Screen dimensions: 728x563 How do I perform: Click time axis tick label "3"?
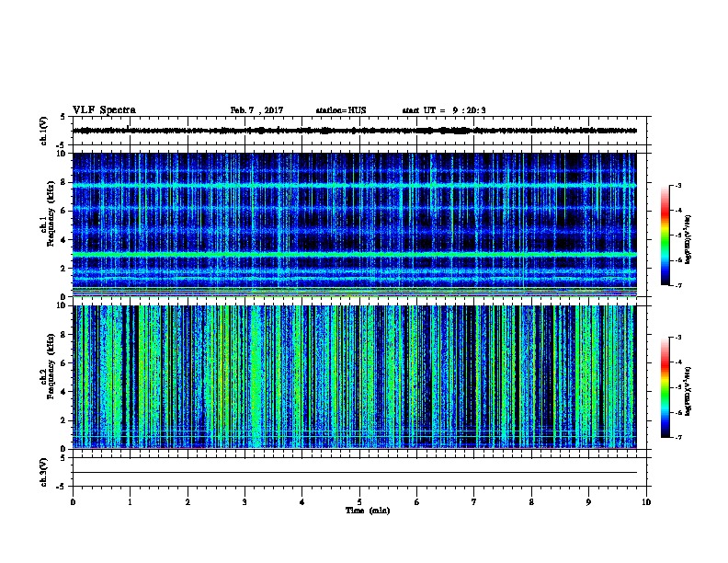(x=245, y=502)
